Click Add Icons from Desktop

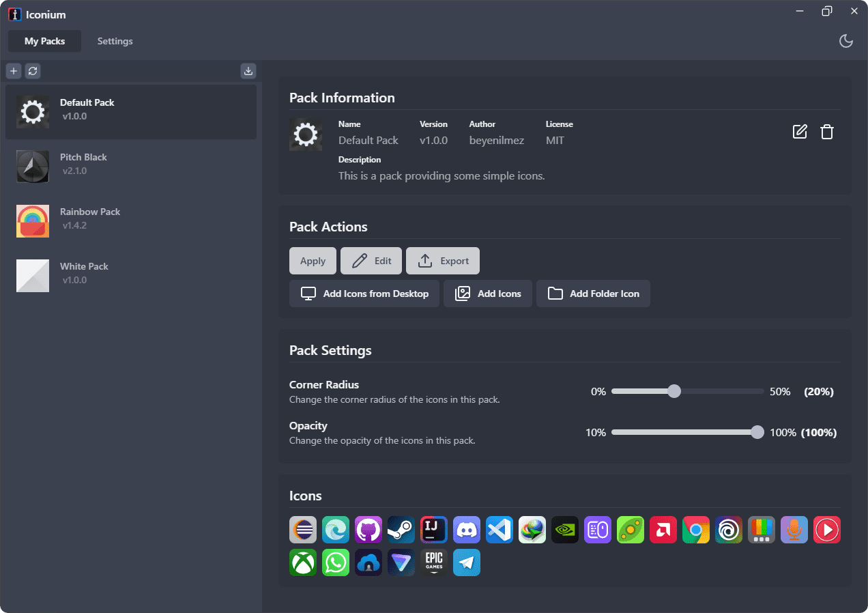pyautogui.click(x=364, y=294)
